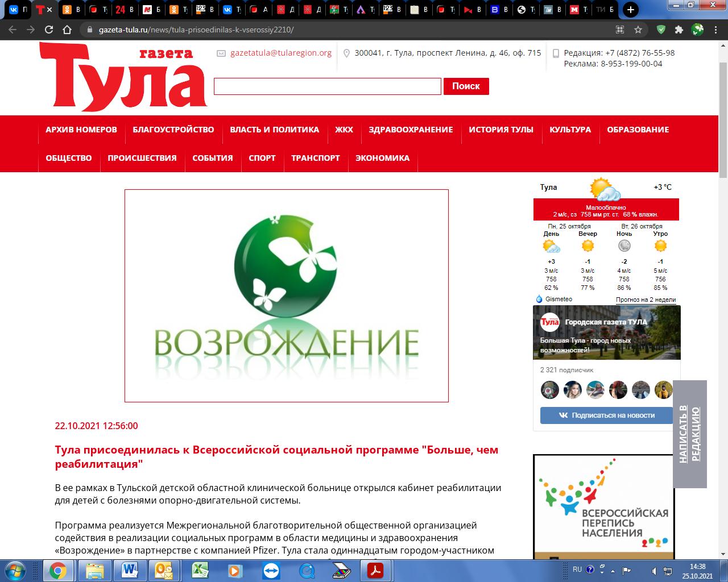
Task: Click the envelope icon beside the email address
Action: [221, 53]
